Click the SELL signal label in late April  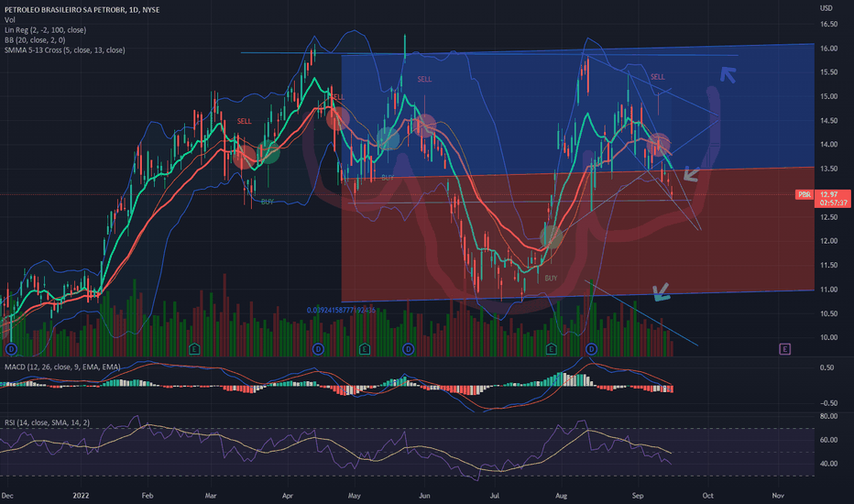pos(337,97)
